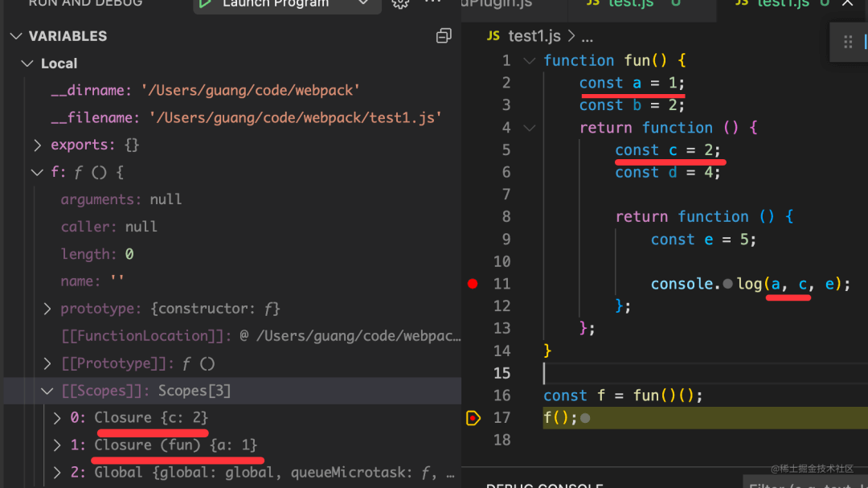
Task: Collapse all variables with the icon
Action: 444,36
